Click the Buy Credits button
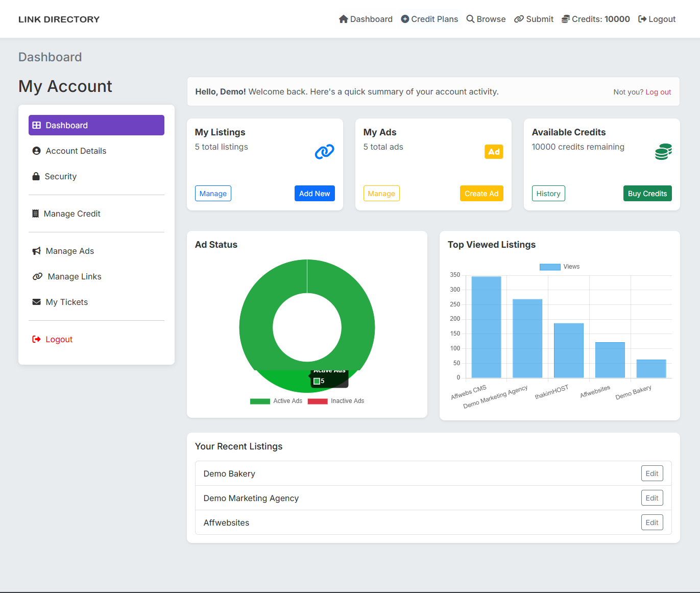The image size is (700, 593). coord(647,194)
